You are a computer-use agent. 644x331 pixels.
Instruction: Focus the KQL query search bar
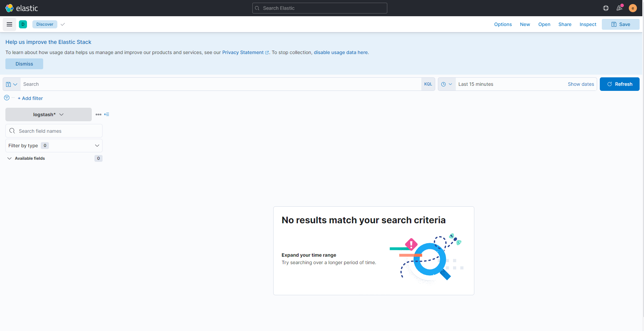(x=221, y=84)
